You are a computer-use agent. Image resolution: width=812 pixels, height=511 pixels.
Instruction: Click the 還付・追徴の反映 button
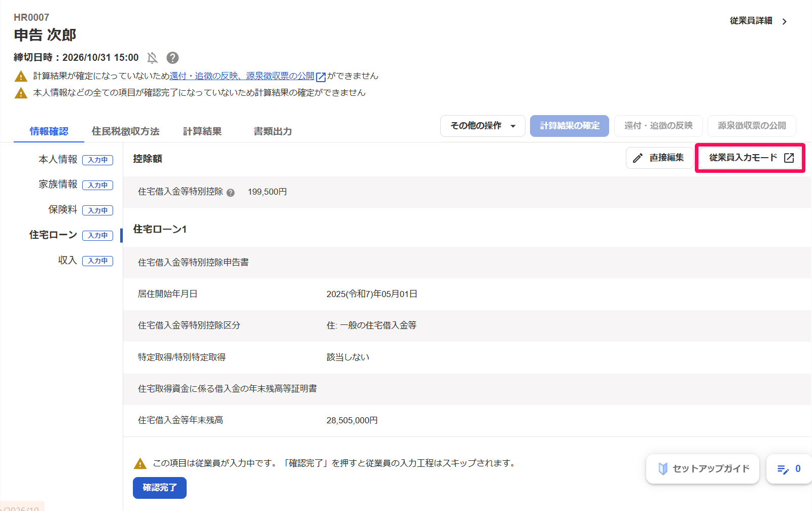click(x=658, y=126)
